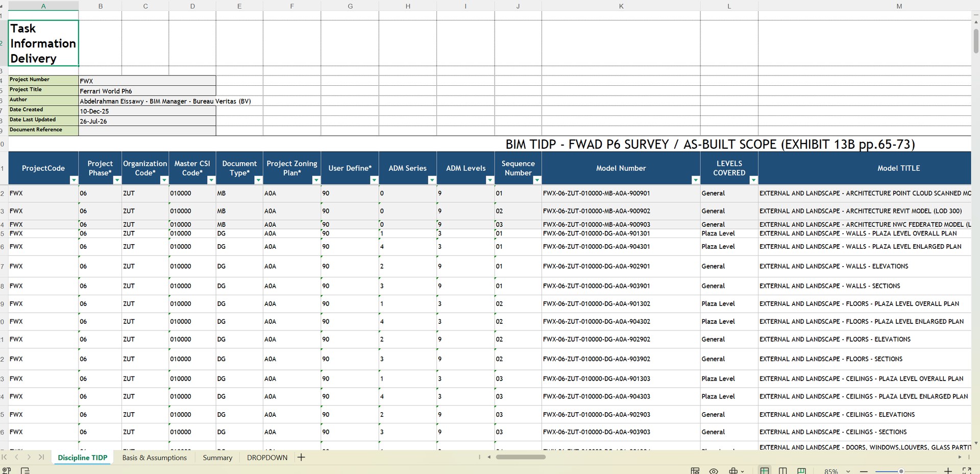Select the Author value cell with Abdelrahman Eissawy

(147, 101)
